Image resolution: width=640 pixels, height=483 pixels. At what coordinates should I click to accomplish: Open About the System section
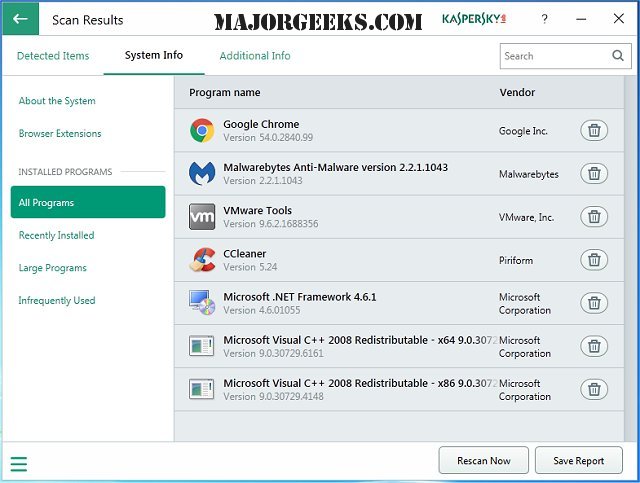[57, 101]
